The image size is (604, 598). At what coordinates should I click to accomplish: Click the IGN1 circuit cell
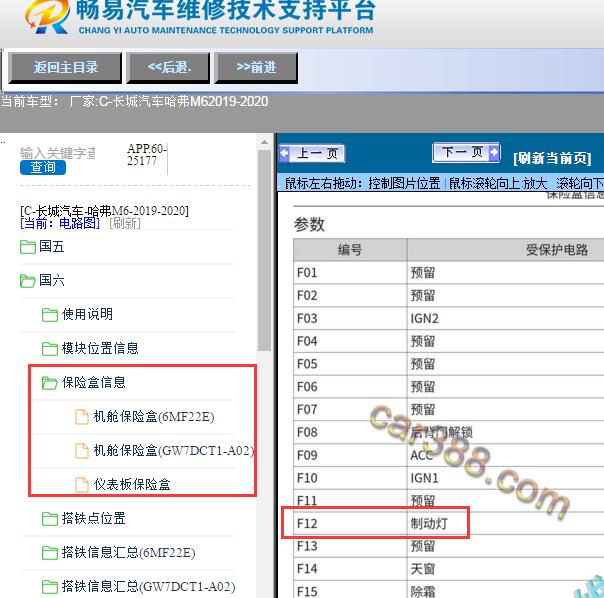tap(505, 478)
